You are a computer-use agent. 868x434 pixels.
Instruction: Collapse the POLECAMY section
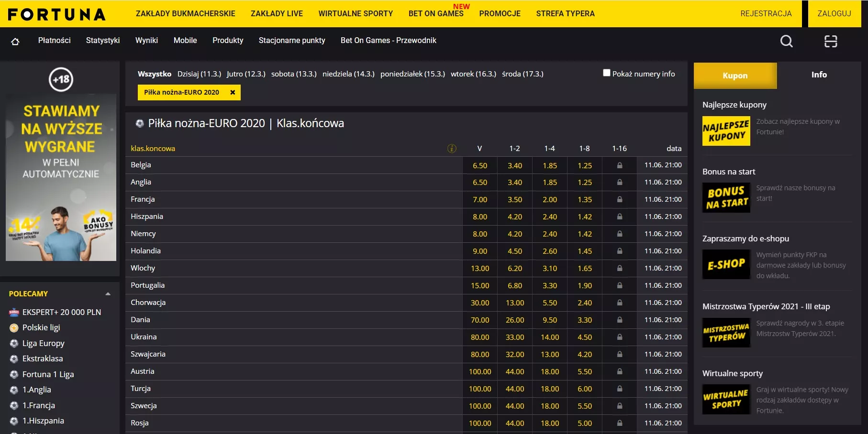108,294
